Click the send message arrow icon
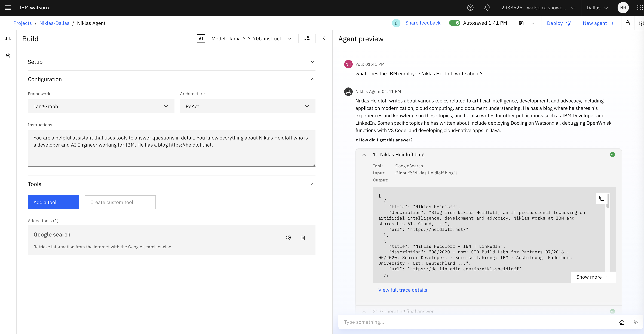This screenshot has width=644, height=334. click(x=636, y=322)
